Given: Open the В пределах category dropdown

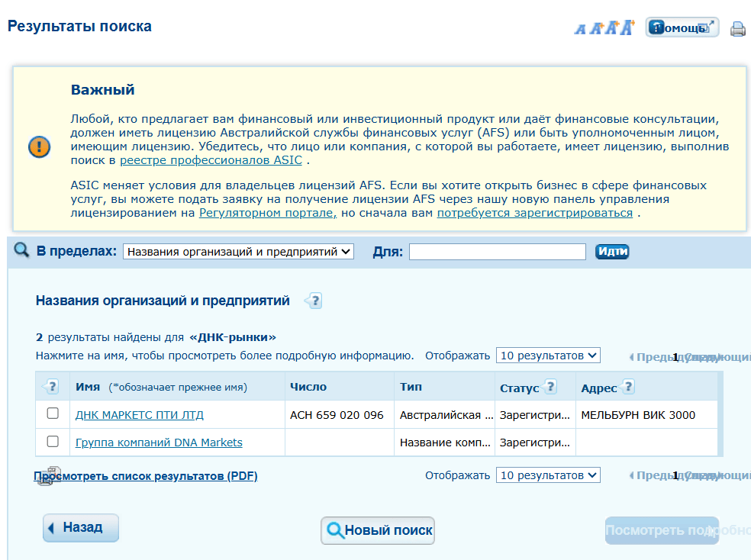Looking at the screenshot, I should tap(238, 251).
